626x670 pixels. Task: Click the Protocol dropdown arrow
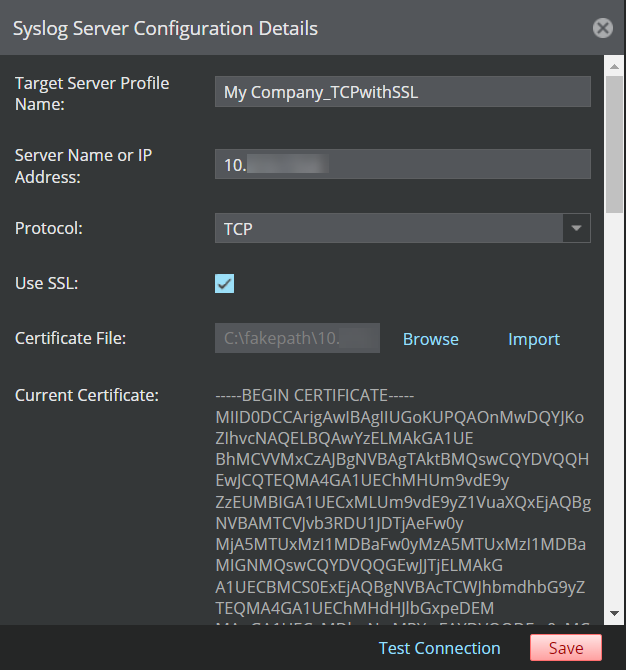click(576, 228)
